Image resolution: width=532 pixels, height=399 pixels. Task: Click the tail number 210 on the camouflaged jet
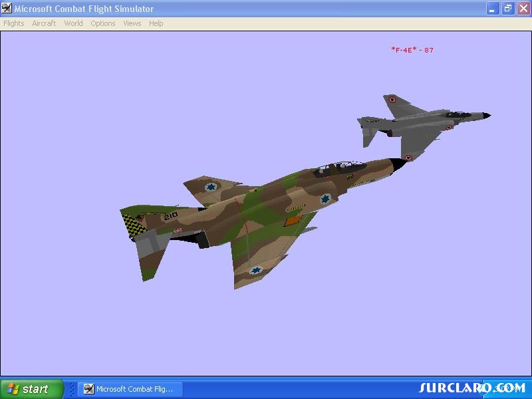(171, 215)
